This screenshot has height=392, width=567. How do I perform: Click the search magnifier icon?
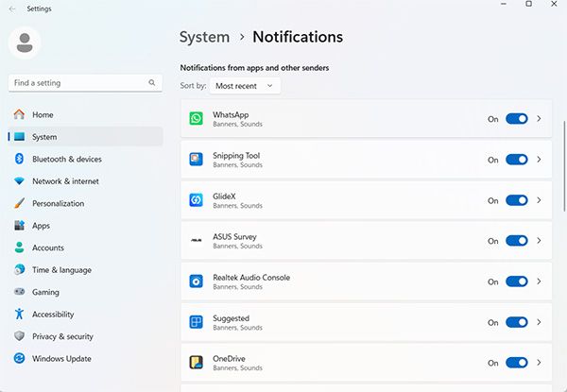click(x=152, y=83)
